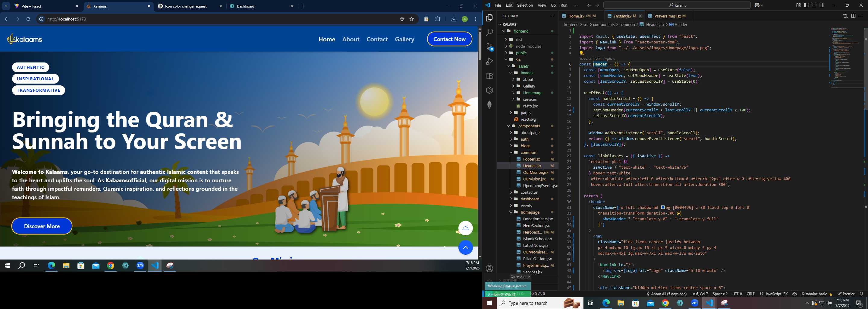Open the MongoDB leaf icon in activity bar

click(x=489, y=105)
